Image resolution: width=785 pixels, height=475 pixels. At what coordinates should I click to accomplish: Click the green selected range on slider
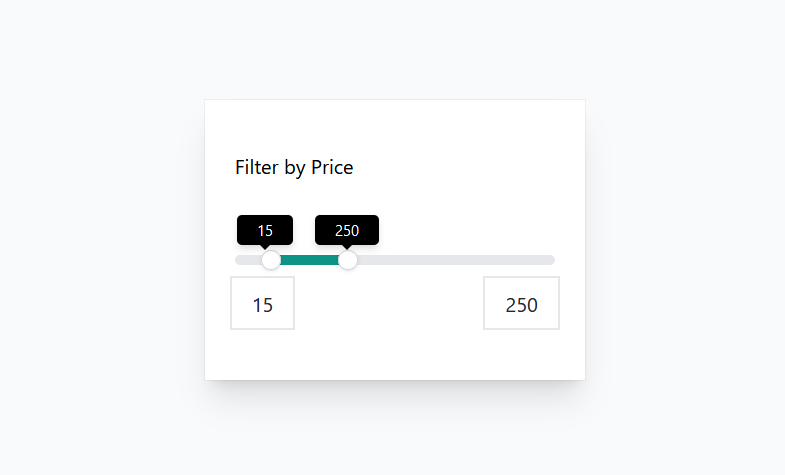pos(309,260)
